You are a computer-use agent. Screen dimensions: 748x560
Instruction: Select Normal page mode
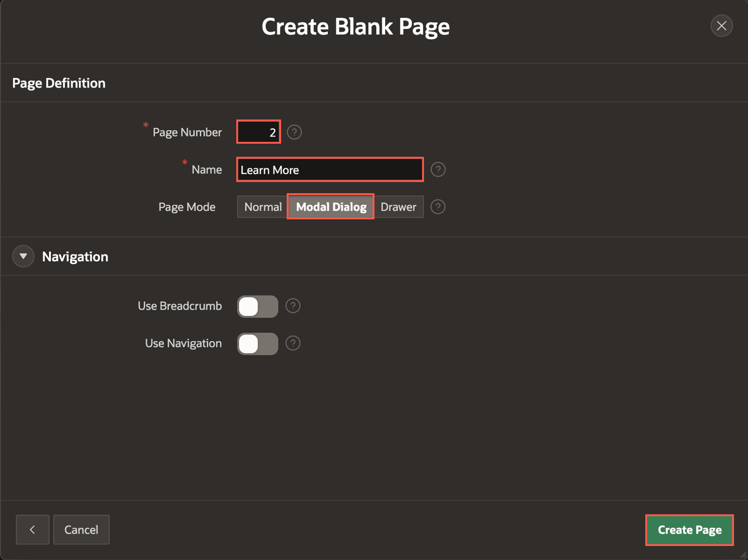(262, 207)
